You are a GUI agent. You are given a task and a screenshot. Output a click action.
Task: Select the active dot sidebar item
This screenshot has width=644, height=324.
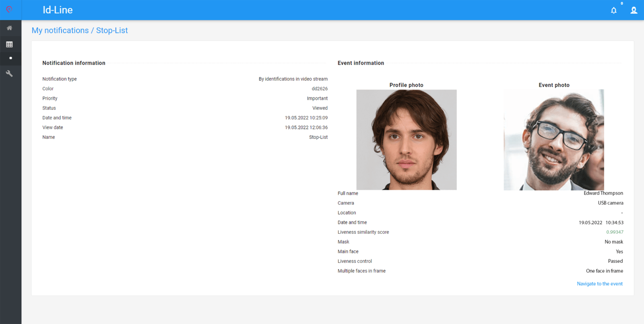click(x=10, y=58)
